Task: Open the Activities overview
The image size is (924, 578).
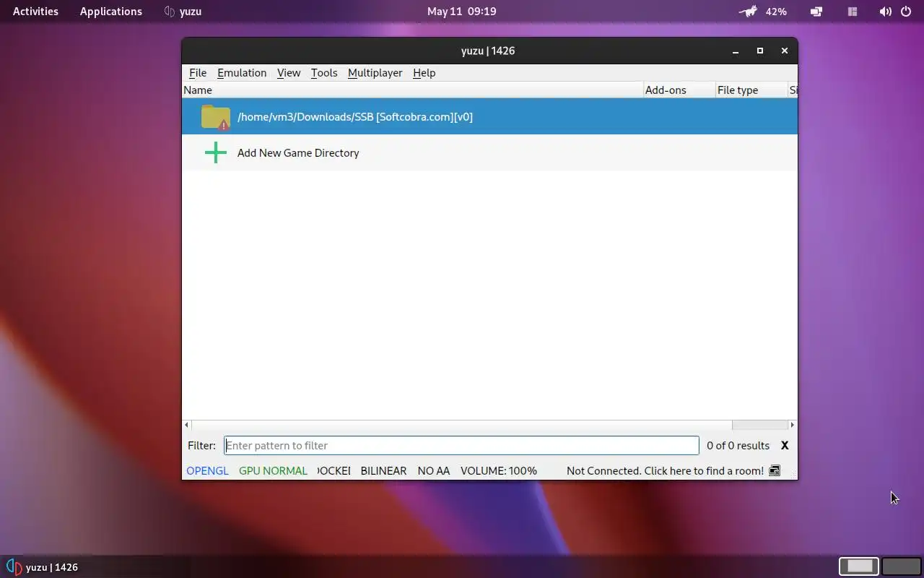Action: pyautogui.click(x=35, y=12)
